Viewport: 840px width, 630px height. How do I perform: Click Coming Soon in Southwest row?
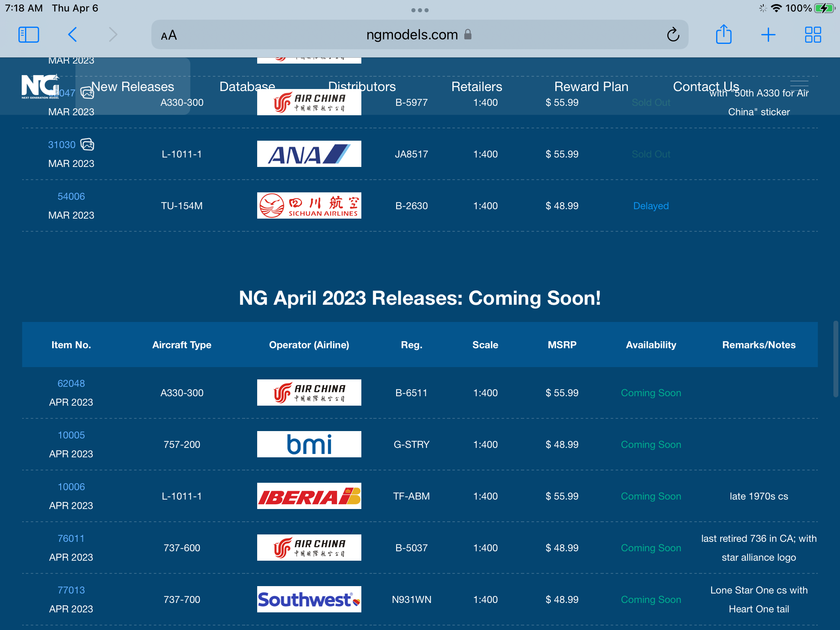point(651,600)
